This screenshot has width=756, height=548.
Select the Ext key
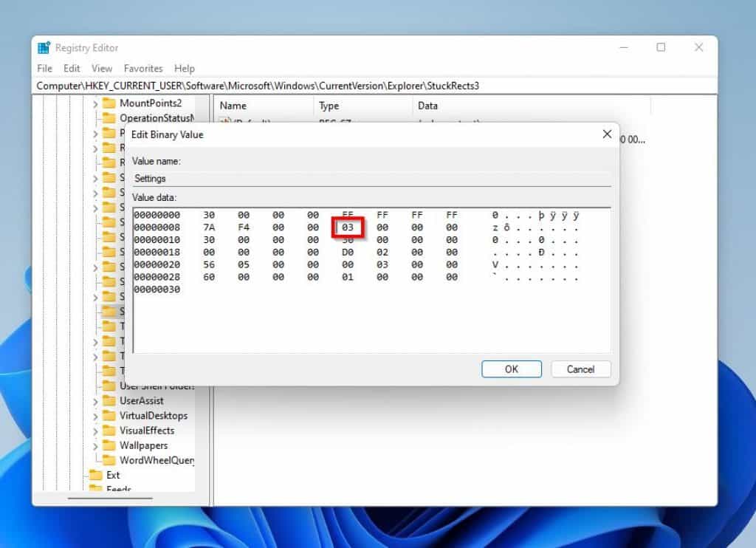point(113,475)
